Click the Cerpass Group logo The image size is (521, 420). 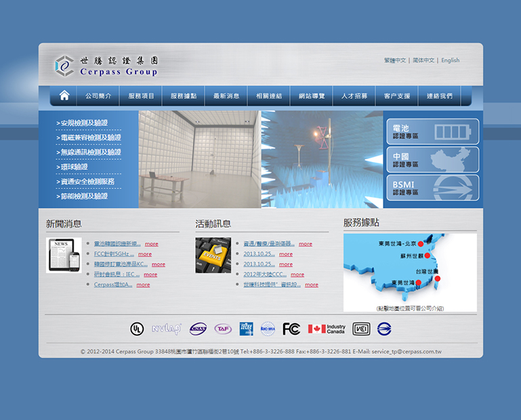(x=106, y=66)
